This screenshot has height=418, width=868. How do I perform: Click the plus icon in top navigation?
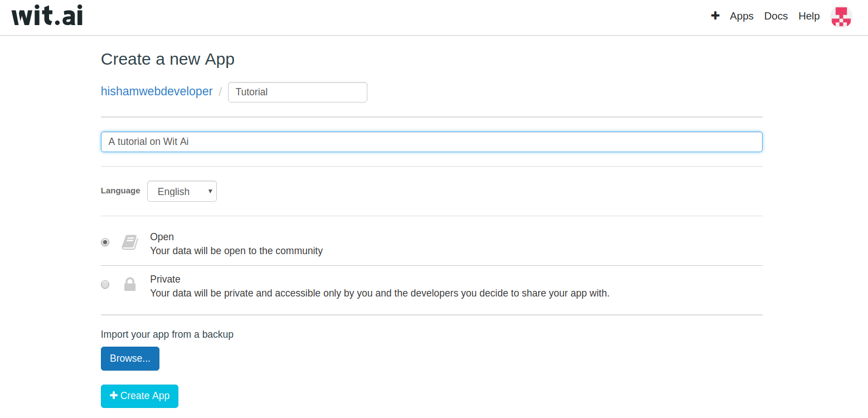715,16
